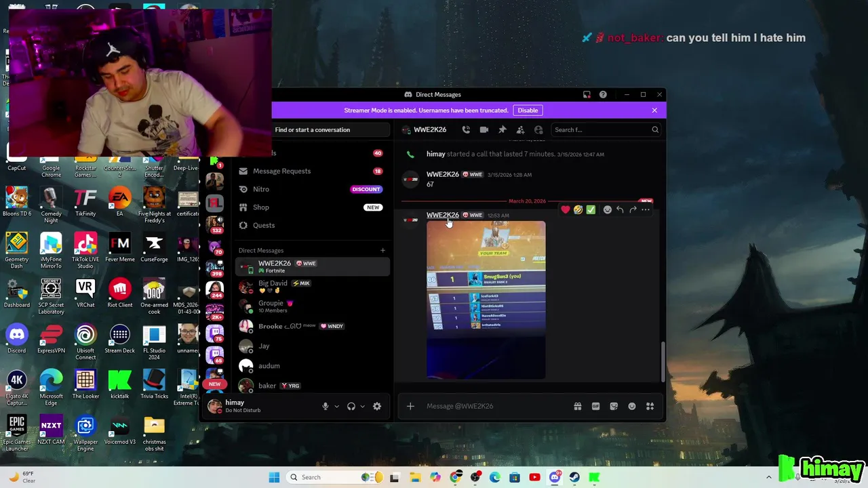Select the CurseForge desktop icon

tap(154, 247)
